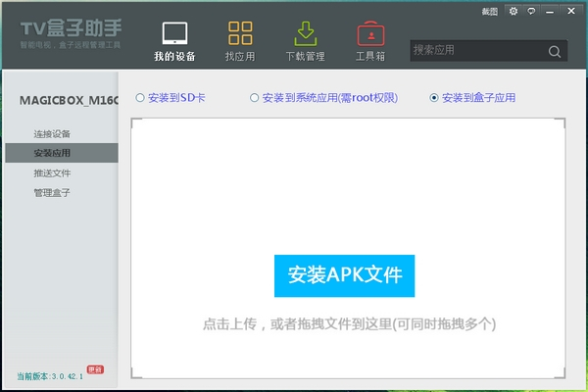Open the 找应用 grid icon
This screenshot has height=392, width=588.
point(240,33)
